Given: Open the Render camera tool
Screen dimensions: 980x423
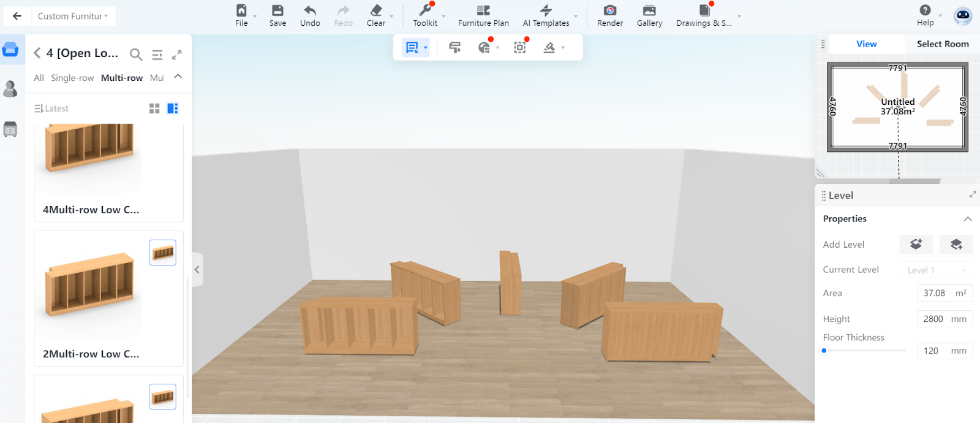Looking at the screenshot, I should click(x=609, y=10).
